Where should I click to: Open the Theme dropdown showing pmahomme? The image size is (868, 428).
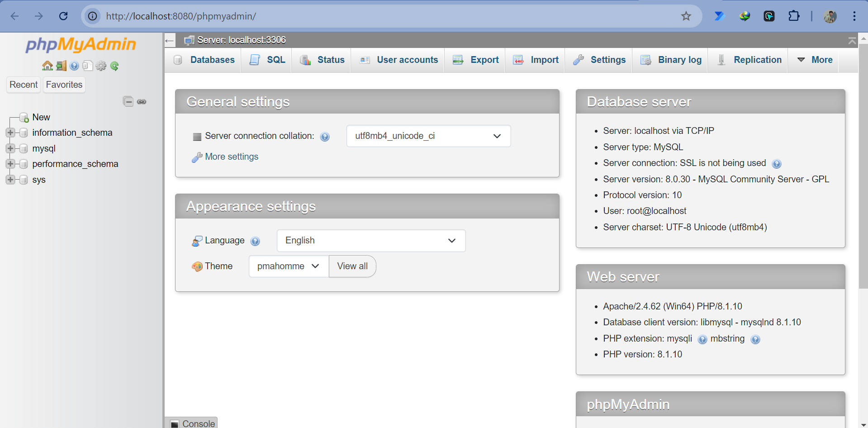[x=289, y=266]
